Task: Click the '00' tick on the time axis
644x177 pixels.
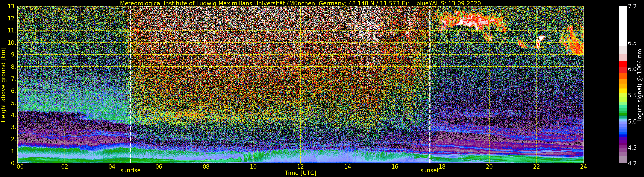Action: pyautogui.click(x=20, y=166)
